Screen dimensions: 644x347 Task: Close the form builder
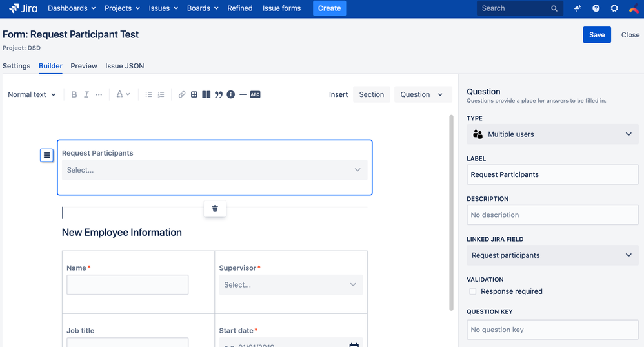click(630, 35)
